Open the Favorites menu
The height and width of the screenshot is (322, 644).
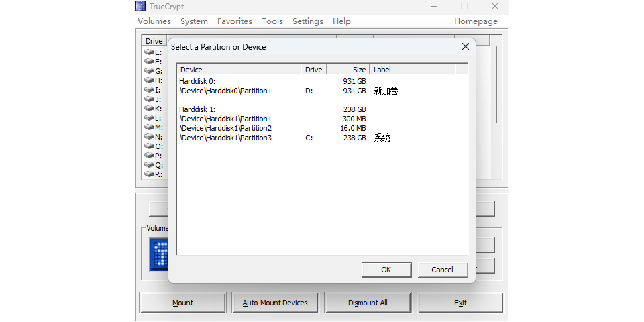coord(235,21)
